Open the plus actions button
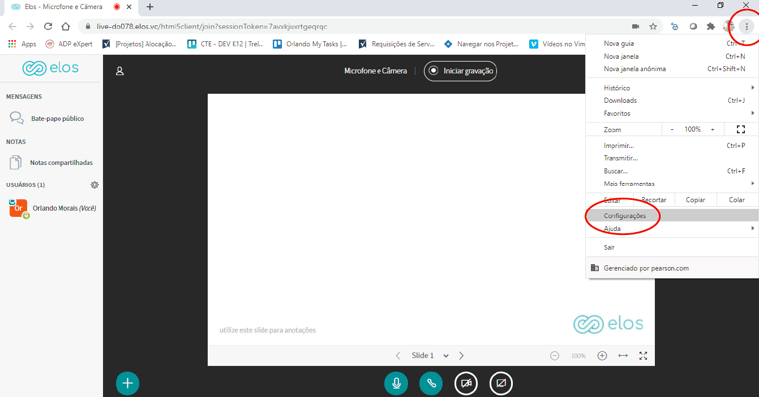Screen dimensions: 759x397 coord(127,383)
